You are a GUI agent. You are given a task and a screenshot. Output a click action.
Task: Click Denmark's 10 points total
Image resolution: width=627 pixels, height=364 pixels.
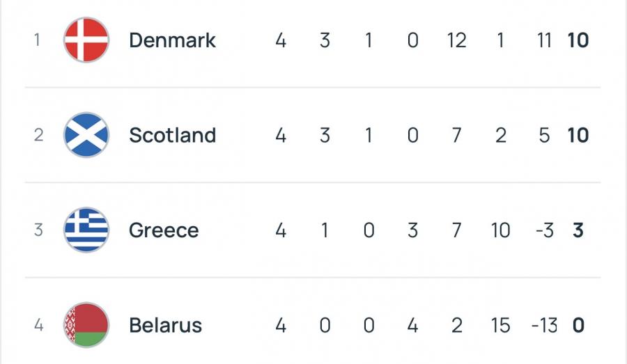(x=578, y=40)
